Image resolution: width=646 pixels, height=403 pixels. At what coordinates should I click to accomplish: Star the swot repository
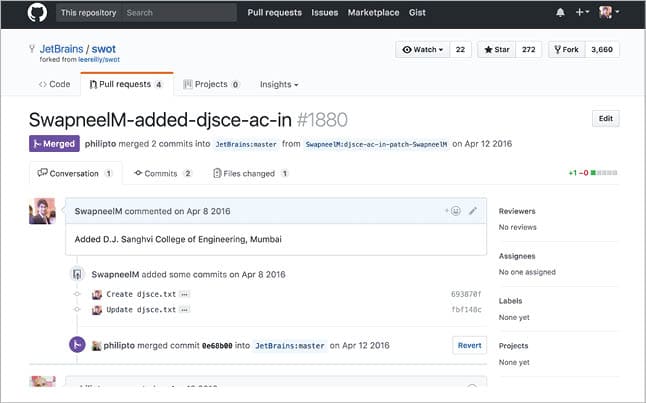point(496,49)
